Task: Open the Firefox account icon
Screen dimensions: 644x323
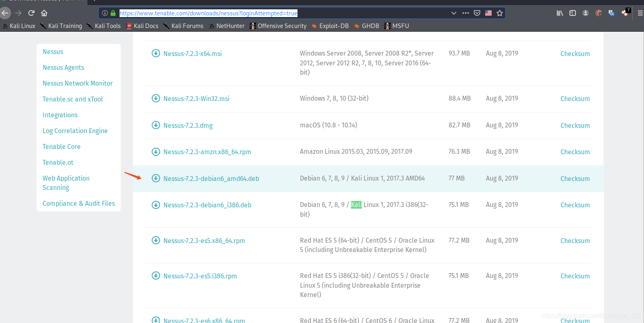Action: [586, 13]
